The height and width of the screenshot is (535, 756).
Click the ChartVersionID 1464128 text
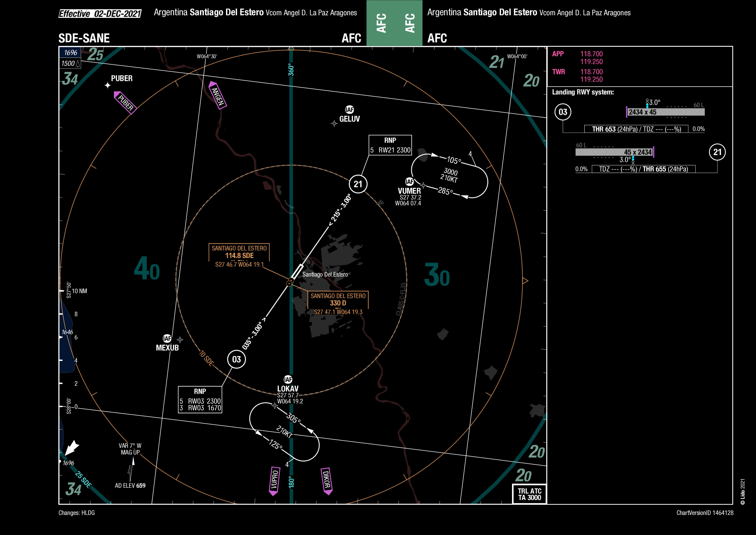click(x=705, y=513)
